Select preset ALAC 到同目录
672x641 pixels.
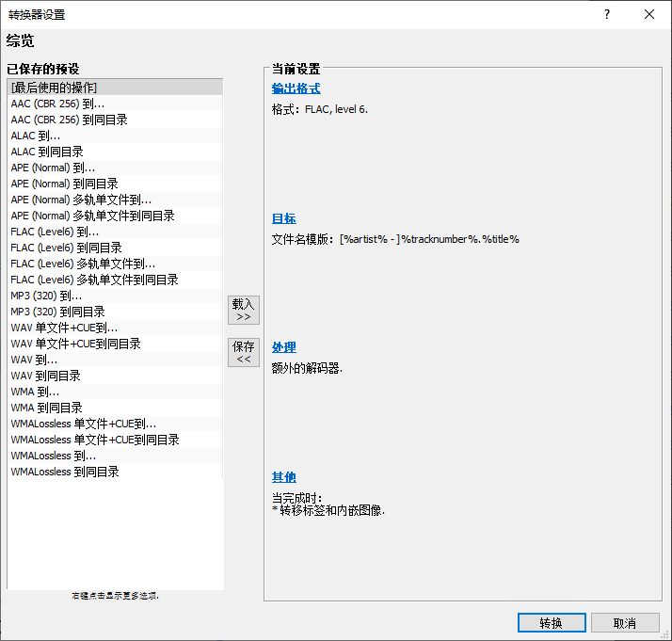tap(115, 152)
